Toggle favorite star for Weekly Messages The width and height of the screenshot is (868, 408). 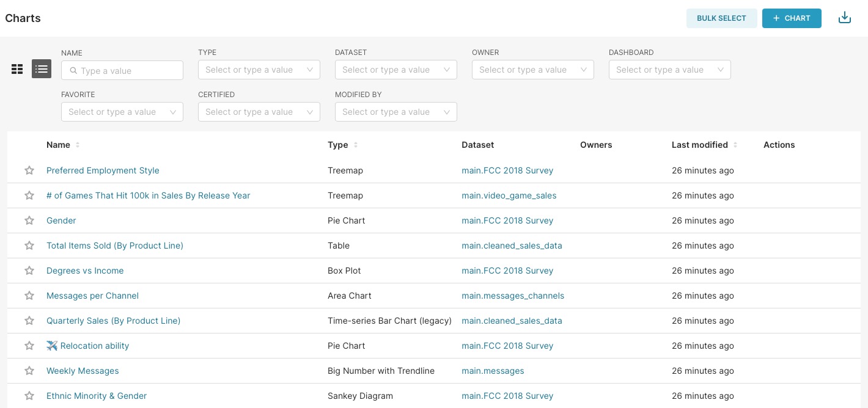(x=29, y=371)
